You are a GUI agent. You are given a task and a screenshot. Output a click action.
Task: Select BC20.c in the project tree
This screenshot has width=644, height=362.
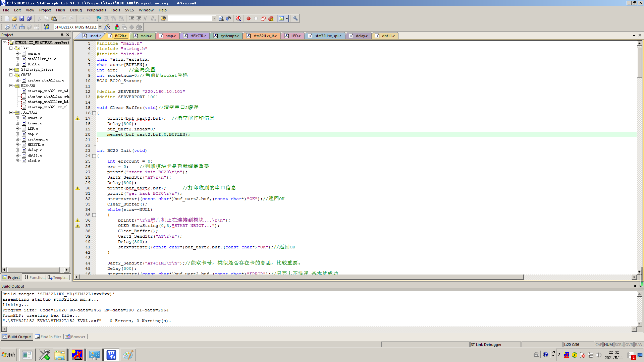point(34,64)
